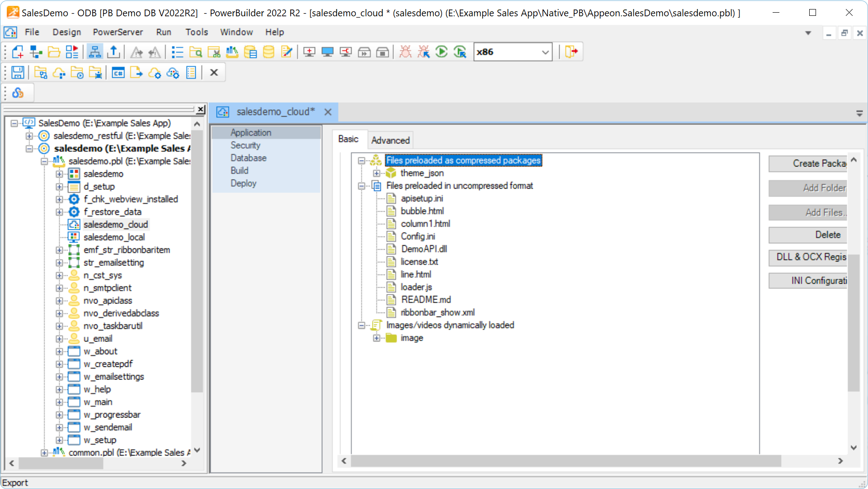The image size is (868, 489).
Task: Open the Database painter cylinder icon
Action: (269, 52)
